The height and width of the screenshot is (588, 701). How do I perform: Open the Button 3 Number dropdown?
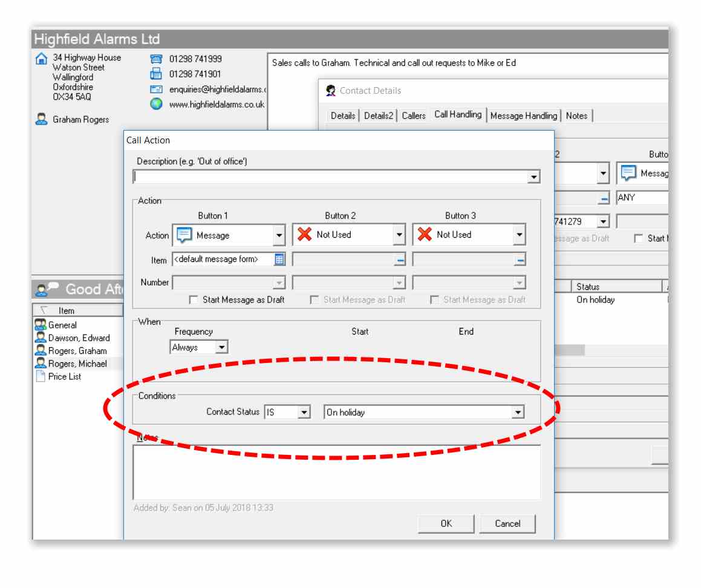click(x=519, y=283)
